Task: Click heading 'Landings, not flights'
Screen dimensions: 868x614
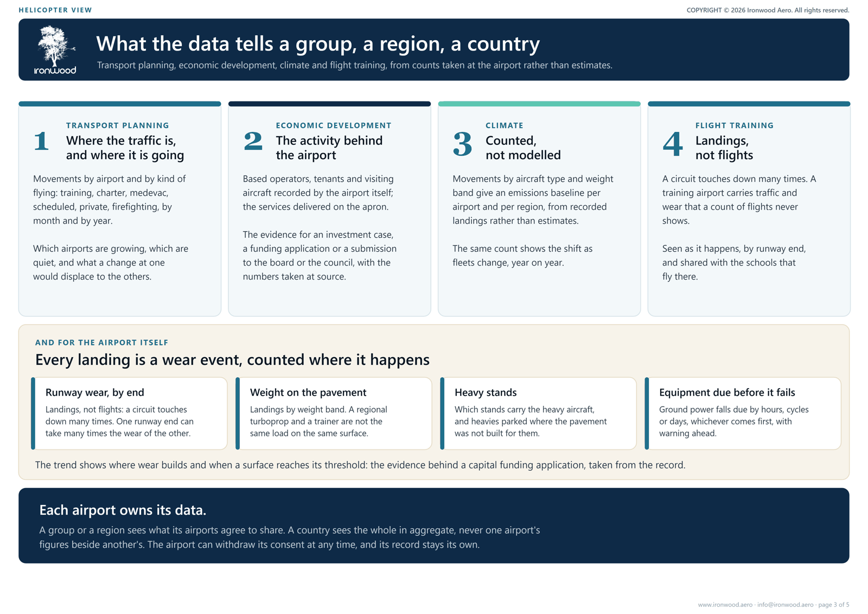Action: [724, 148]
